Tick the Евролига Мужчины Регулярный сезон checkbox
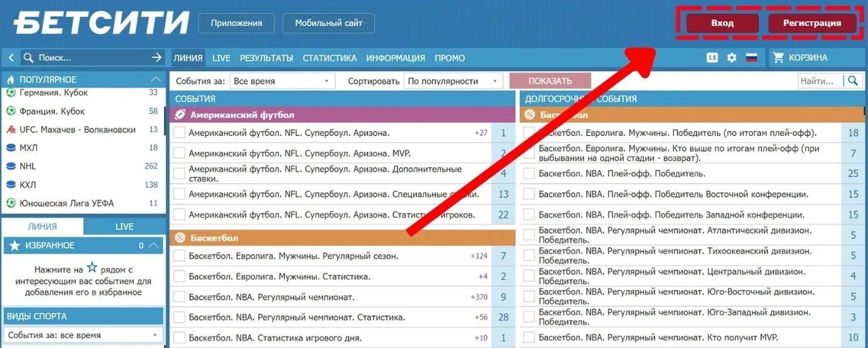Image resolution: width=868 pixels, height=348 pixels. coord(179,256)
